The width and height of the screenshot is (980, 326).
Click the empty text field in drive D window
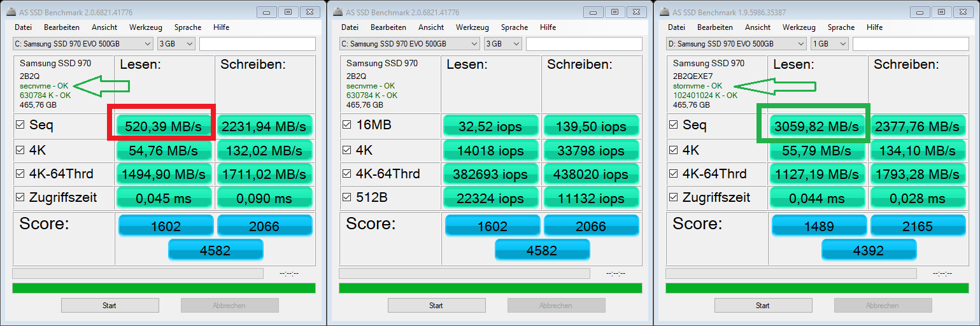[911, 44]
